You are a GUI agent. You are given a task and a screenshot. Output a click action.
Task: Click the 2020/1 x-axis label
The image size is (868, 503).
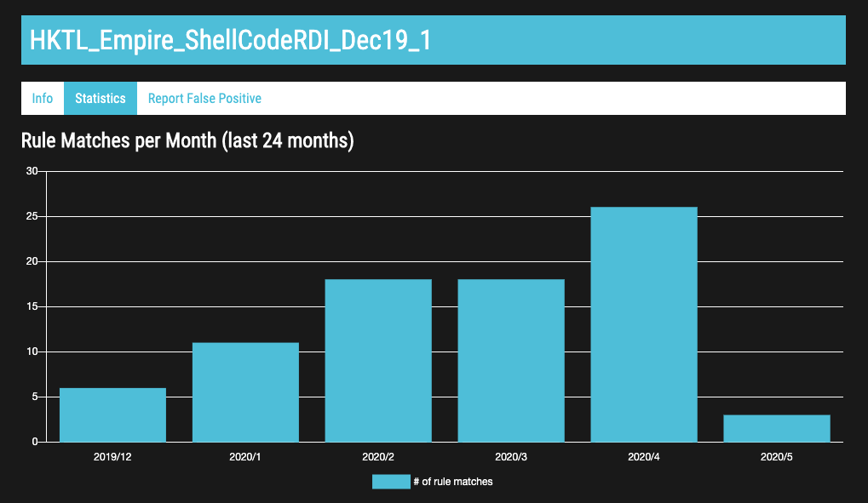[245, 457]
